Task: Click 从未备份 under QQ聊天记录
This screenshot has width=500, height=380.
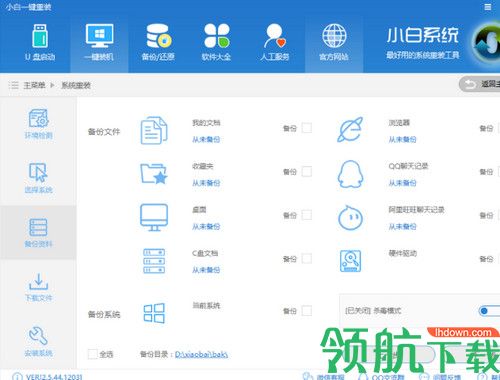Action: (402, 183)
